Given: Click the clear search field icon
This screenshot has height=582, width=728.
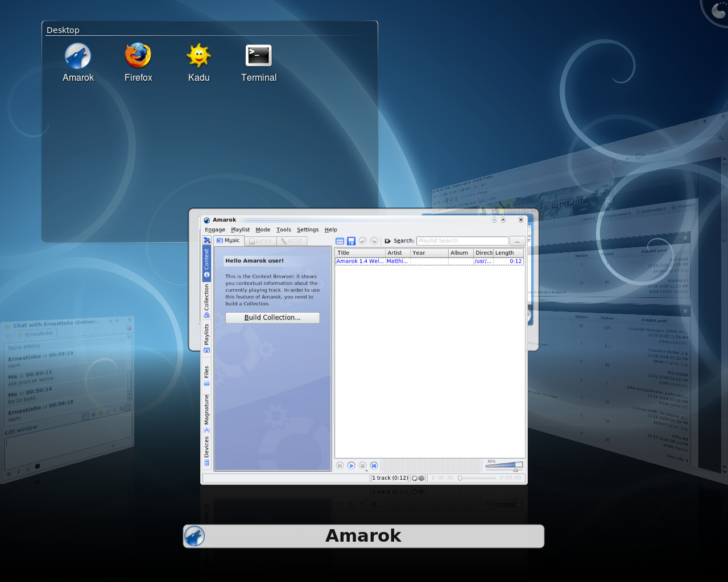Looking at the screenshot, I should pos(387,241).
